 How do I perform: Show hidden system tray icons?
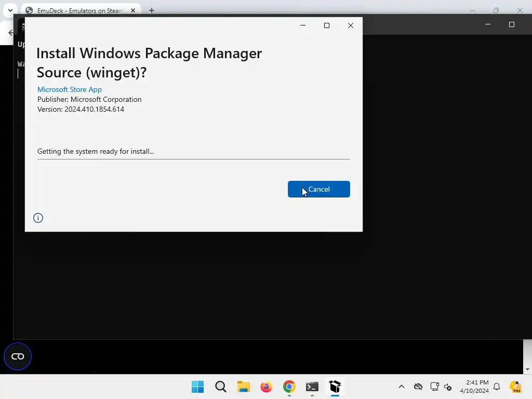pos(402,387)
